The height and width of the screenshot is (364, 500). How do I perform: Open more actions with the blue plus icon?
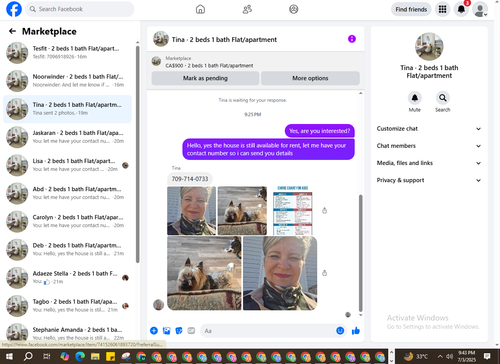click(x=154, y=331)
